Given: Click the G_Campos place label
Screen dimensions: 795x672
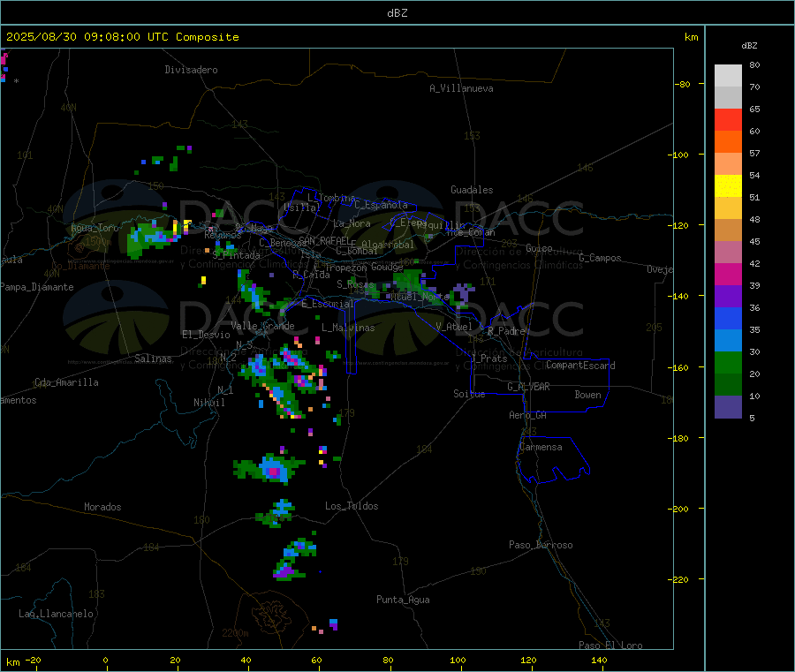Looking at the screenshot, I should click(x=601, y=258).
